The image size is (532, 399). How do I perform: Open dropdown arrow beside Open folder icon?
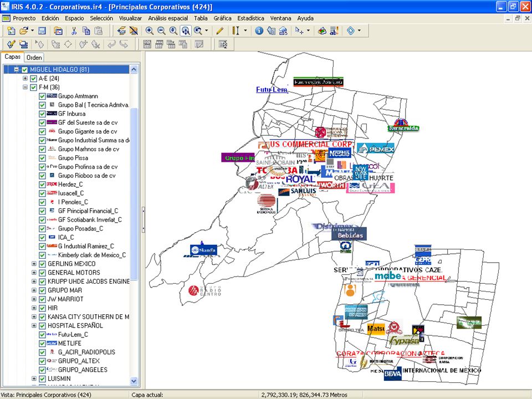click(x=32, y=31)
